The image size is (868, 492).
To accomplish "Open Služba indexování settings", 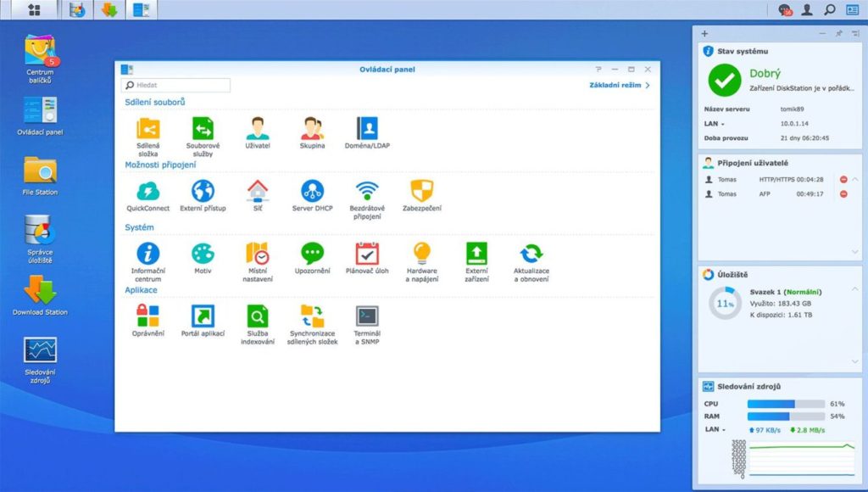I will click(258, 325).
